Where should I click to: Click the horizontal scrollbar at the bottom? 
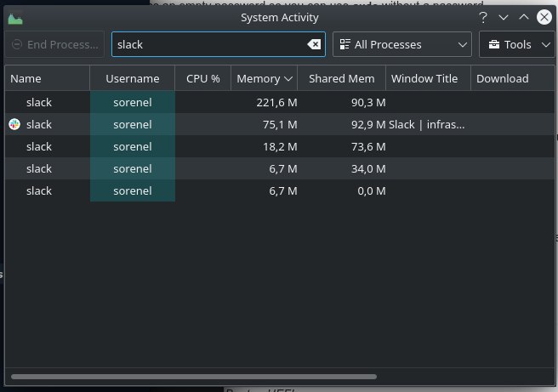click(194, 377)
